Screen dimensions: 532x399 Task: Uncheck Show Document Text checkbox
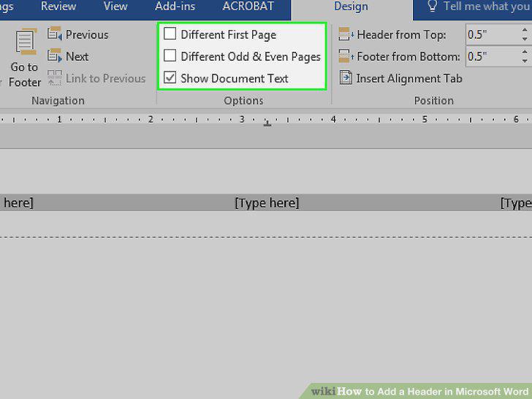[170, 77]
